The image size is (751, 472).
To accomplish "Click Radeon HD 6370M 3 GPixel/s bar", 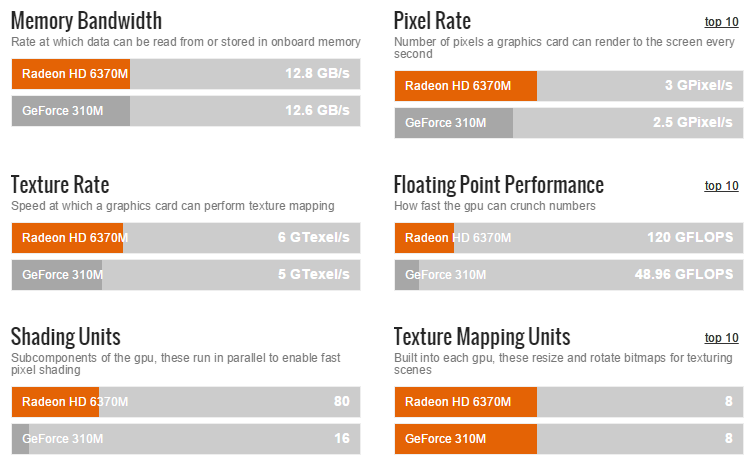I will tap(569, 86).
